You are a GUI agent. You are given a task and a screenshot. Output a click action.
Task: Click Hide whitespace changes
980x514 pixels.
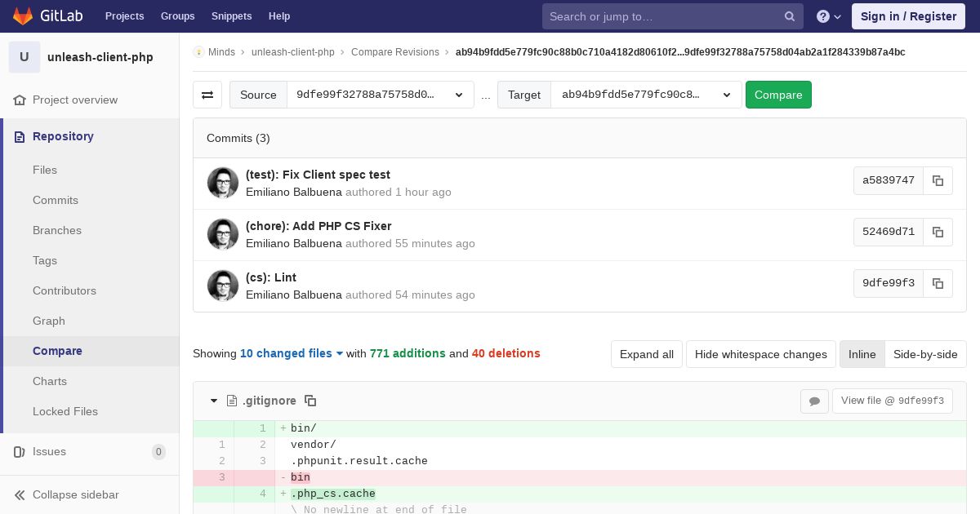click(761, 354)
